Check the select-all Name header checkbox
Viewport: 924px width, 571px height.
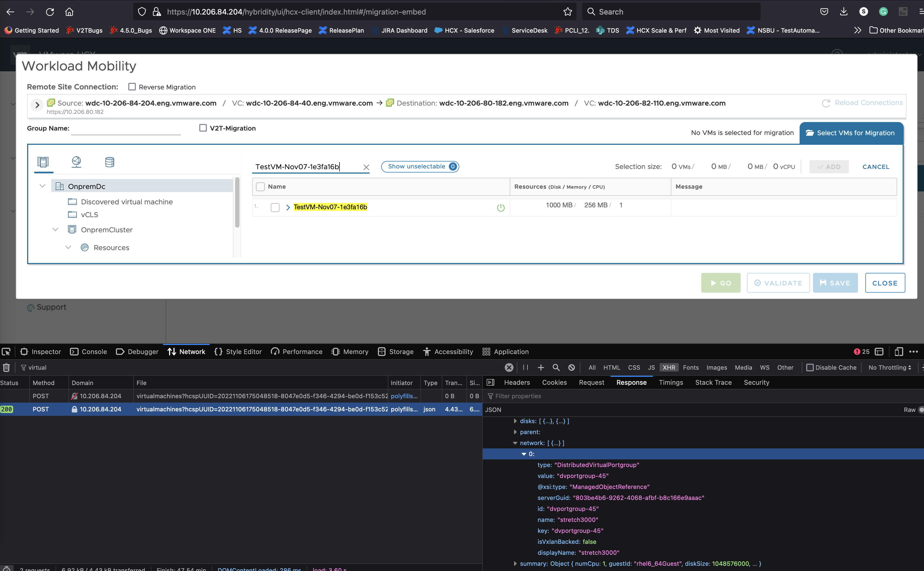260,186
